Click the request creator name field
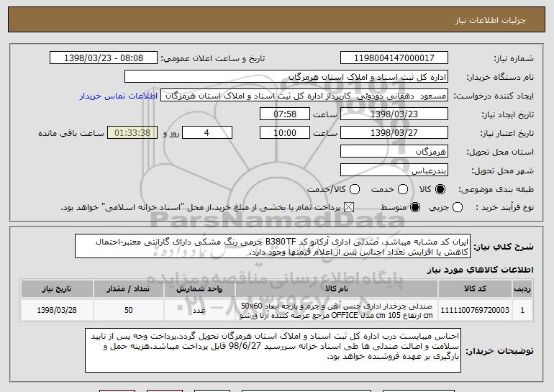This screenshot has height=392, width=554. [304, 96]
